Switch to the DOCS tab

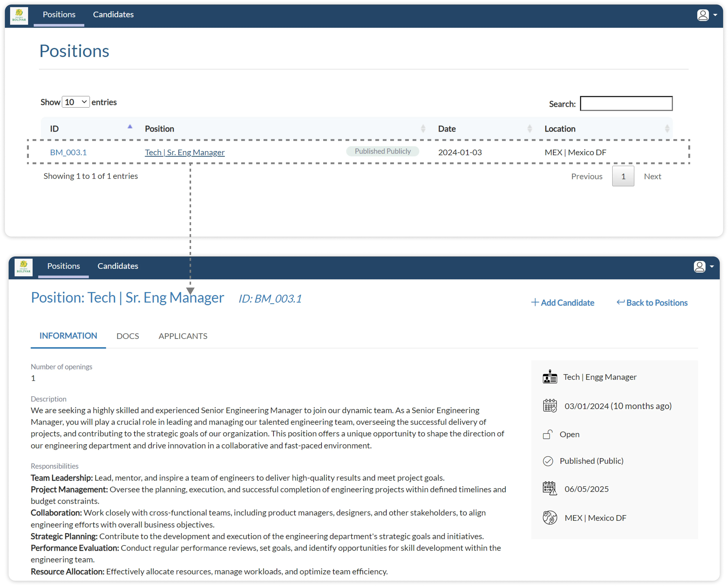point(128,336)
